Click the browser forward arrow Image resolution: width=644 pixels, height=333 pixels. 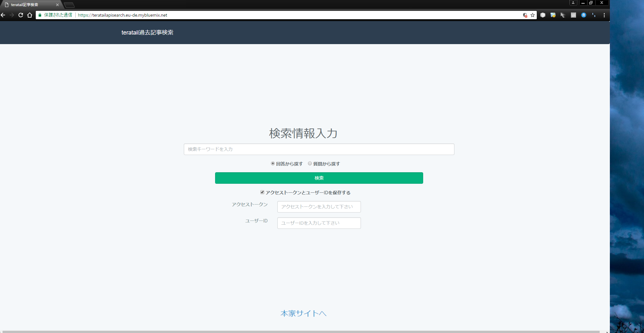tap(12, 15)
